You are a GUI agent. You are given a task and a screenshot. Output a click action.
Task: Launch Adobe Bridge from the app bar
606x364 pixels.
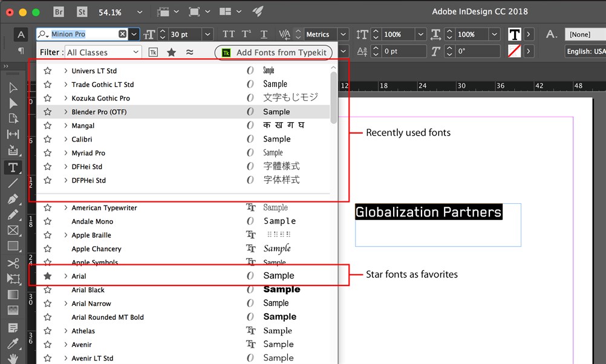click(58, 11)
